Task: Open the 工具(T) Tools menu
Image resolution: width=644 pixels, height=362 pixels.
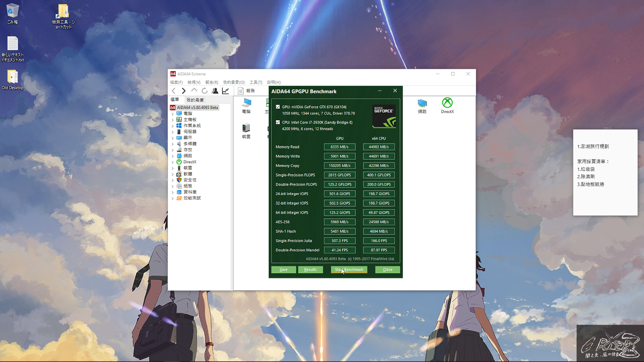Action: click(256, 82)
